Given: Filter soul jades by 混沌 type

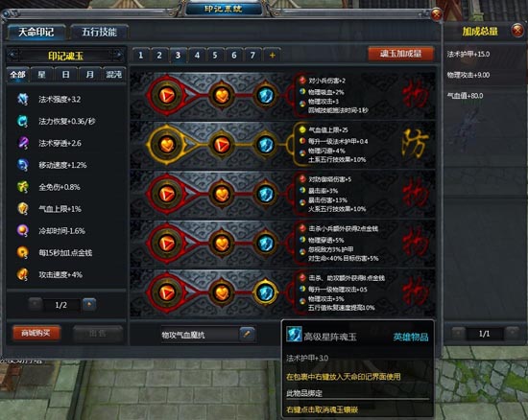Looking at the screenshot, I should point(113,74).
